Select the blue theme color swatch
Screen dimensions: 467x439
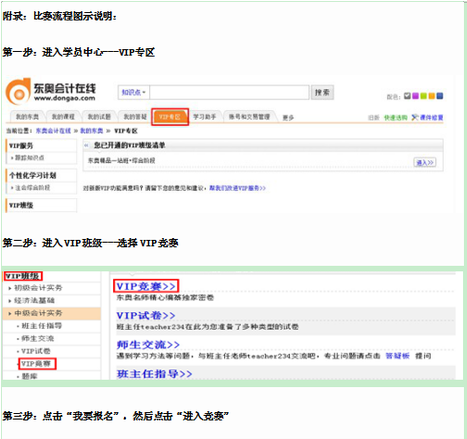[x=440, y=96]
